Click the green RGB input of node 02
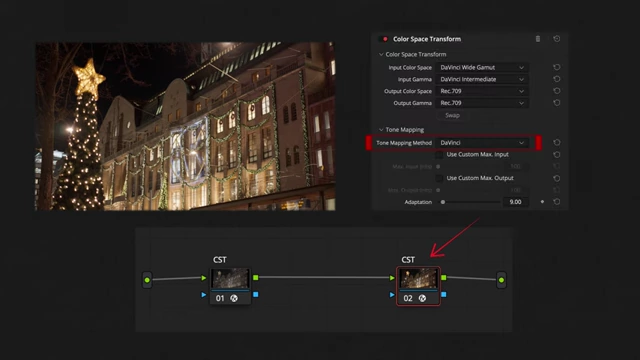This screenshot has height=360, width=640. click(392, 278)
